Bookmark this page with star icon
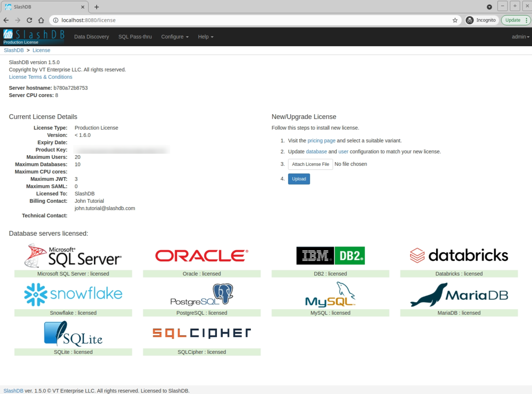 [455, 20]
